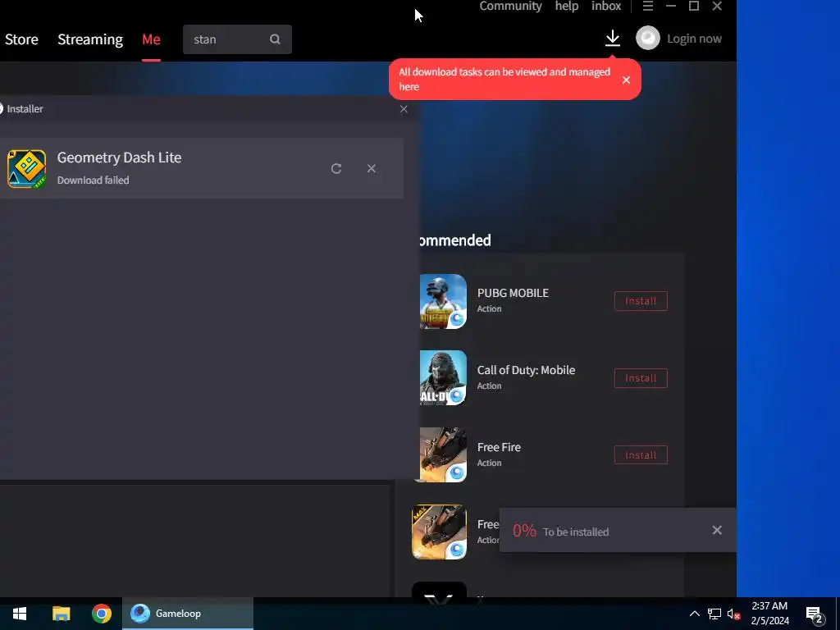Image resolution: width=840 pixels, height=630 pixels.
Task: Open File Explorer from the taskbar
Action: [61, 614]
